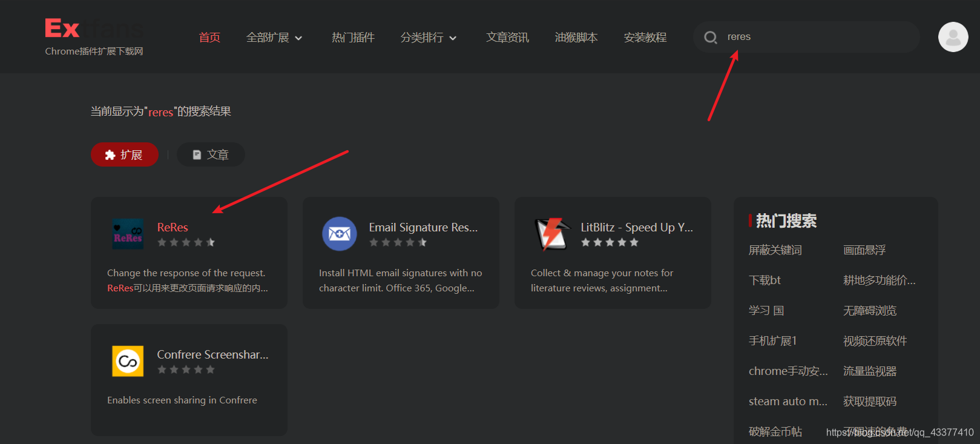Click the star rating under ReRes
Image resolution: width=980 pixels, height=444 pixels.
tap(186, 242)
